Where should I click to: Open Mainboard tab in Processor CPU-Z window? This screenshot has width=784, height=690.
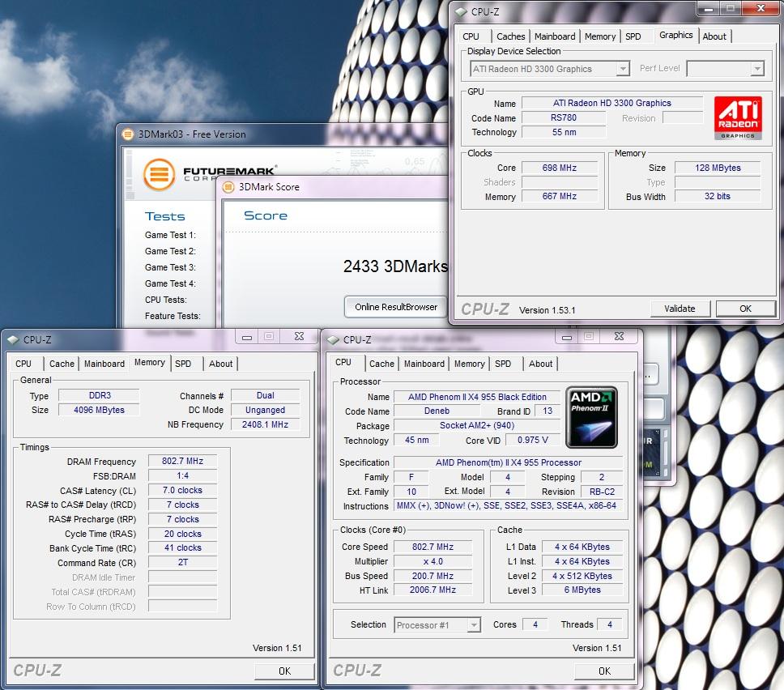pos(424,364)
